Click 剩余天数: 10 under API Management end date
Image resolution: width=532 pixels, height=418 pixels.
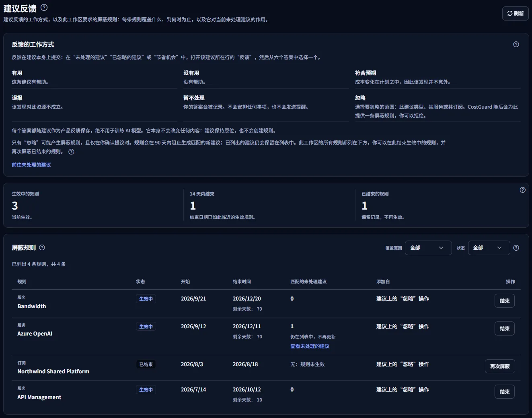(247, 400)
